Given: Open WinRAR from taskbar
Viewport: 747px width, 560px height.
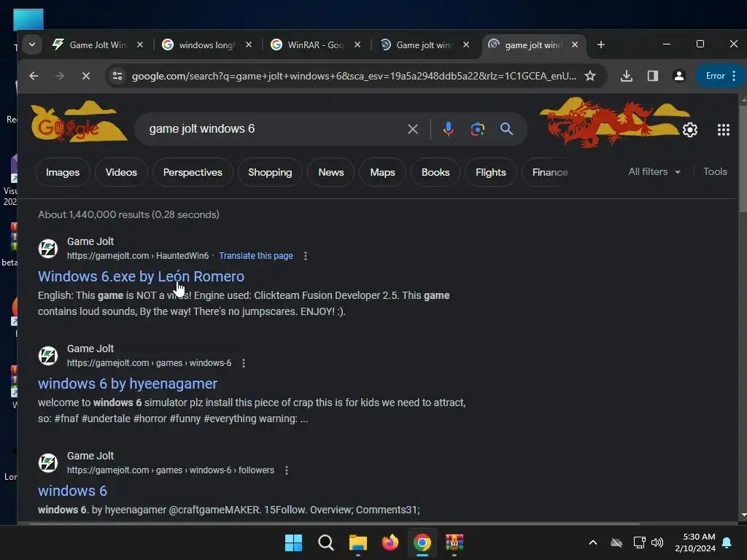Looking at the screenshot, I should tap(454, 542).
